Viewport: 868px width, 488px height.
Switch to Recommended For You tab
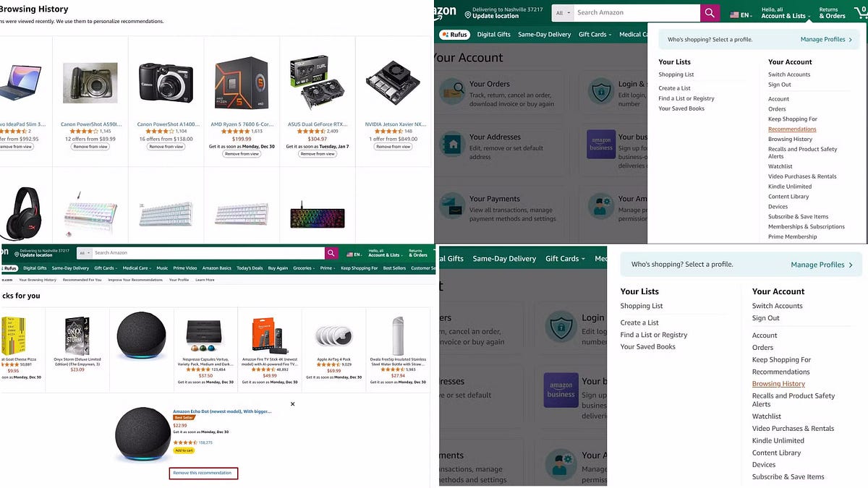click(82, 280)
